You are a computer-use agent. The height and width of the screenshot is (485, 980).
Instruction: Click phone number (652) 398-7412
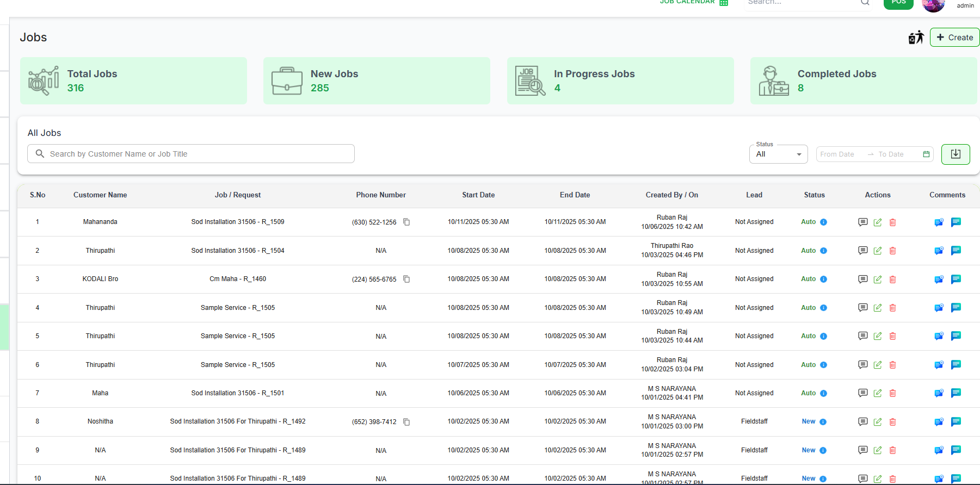click(374, 422)
